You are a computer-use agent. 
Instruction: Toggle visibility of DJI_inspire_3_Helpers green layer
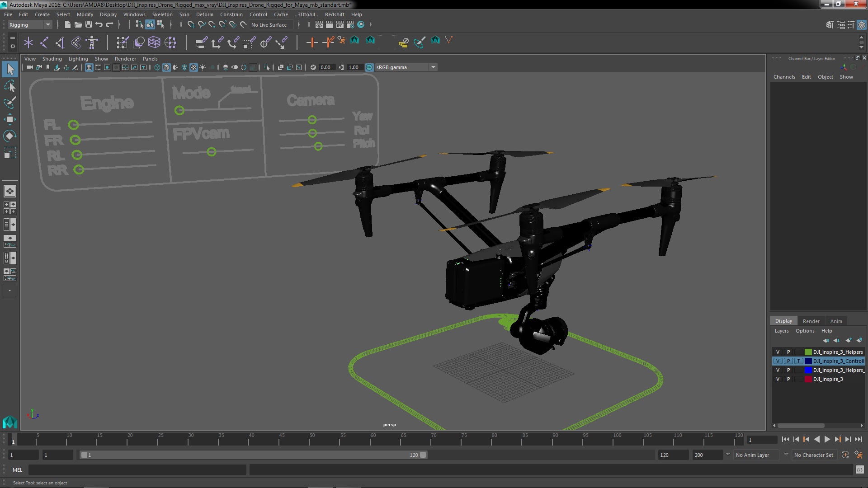click(x=778, y=352)
